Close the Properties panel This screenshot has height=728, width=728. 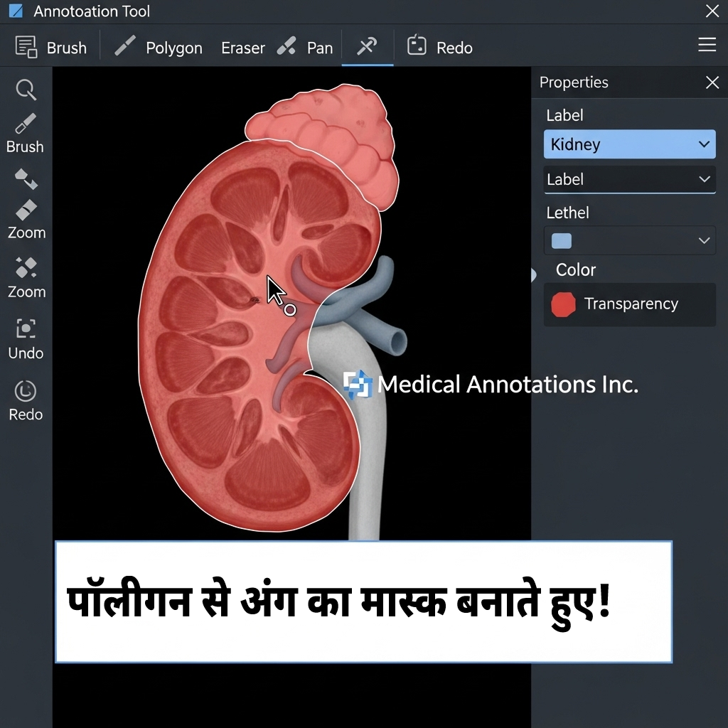(x=712, y=82)
